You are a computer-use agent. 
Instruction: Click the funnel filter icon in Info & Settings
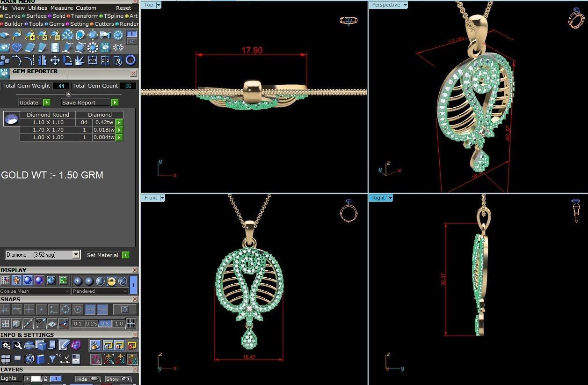click(x=52, y=359)
